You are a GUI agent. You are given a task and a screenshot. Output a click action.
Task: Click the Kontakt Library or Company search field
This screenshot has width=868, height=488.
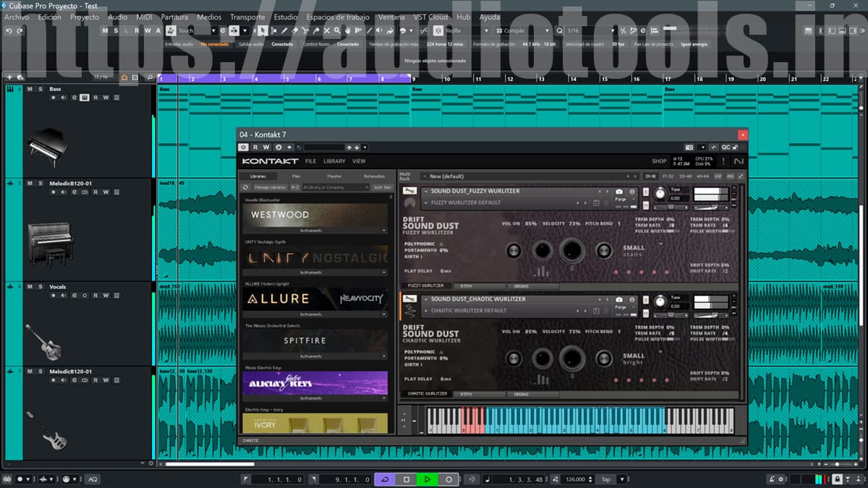coord(335,187)
